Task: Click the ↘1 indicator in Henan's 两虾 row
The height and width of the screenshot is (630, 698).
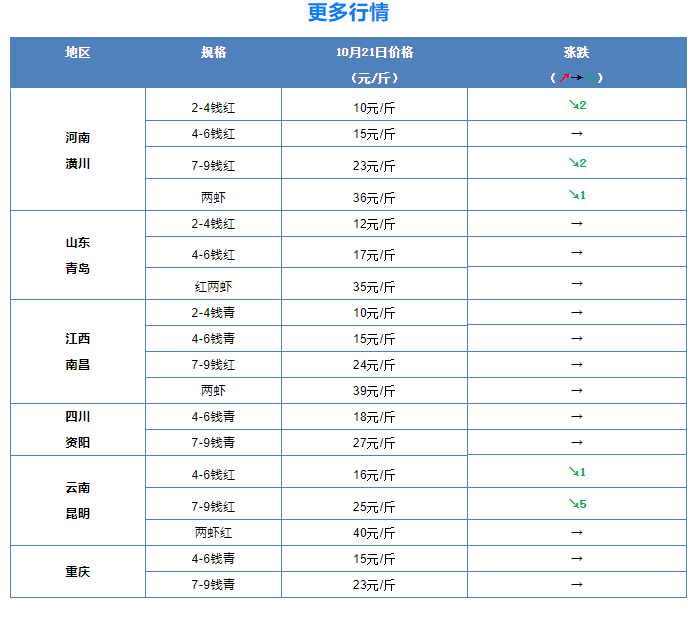Action: 577,195
